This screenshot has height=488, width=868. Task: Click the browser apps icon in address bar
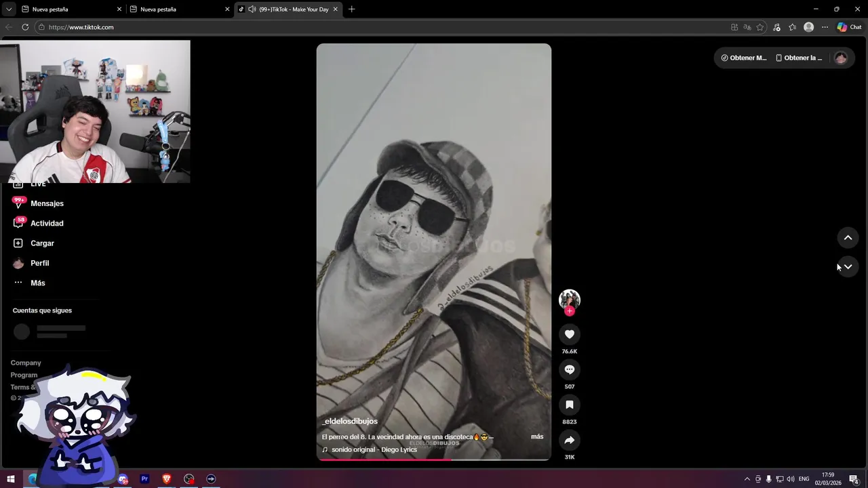point(734,27)
